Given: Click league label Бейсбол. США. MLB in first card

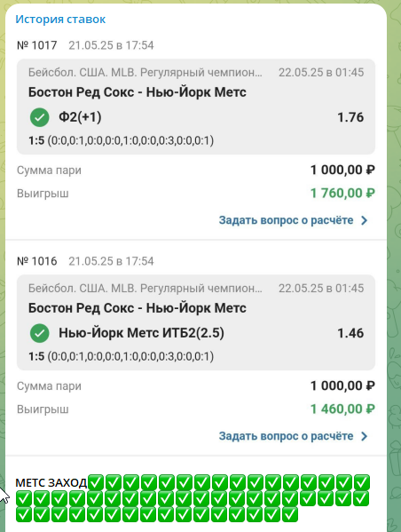Looking at the screenshot, I should (x=145, y=72).
